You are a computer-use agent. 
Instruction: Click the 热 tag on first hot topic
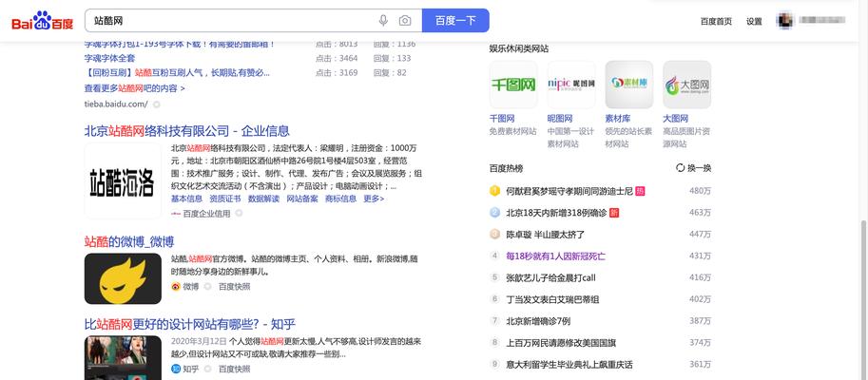click(640, 191)
